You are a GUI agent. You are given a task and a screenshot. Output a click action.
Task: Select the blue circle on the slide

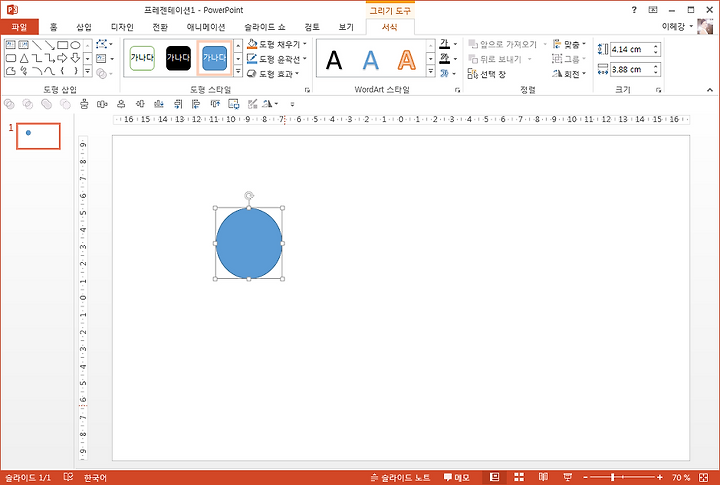pos(249,243)
